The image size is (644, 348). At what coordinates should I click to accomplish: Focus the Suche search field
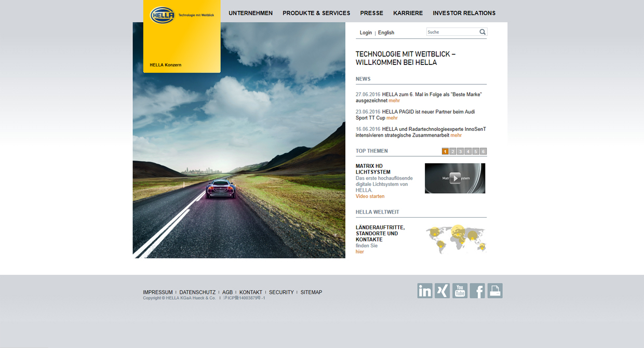452,32
